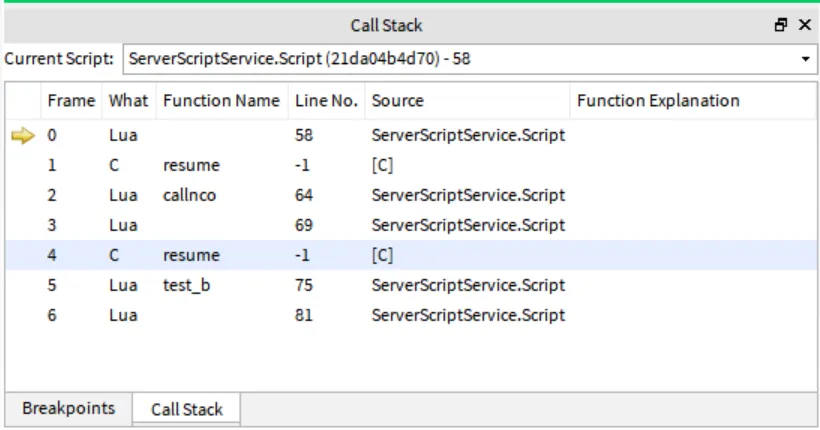Open the Current Script dropdown arrow
820x430 pixels.
805,59
